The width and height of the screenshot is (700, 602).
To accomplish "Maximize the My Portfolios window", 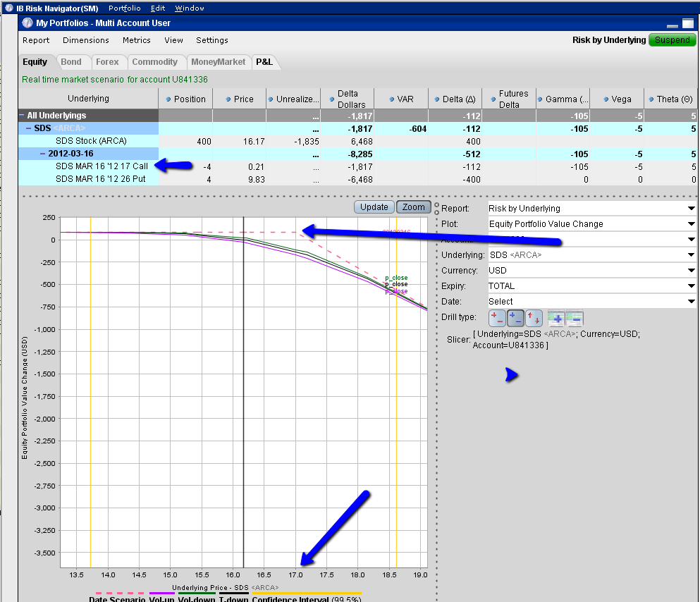I will click(688, 23).
